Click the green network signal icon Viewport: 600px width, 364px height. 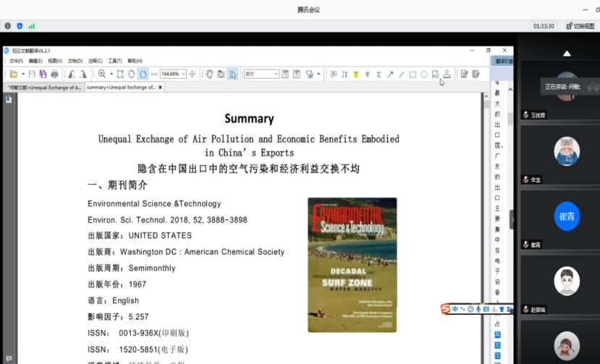[31, 26]
